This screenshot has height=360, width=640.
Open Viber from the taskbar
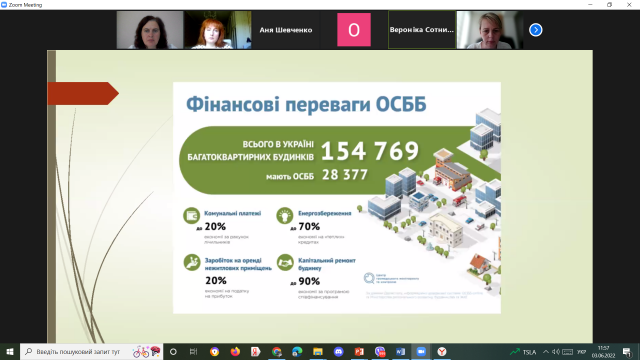(380, 351)
